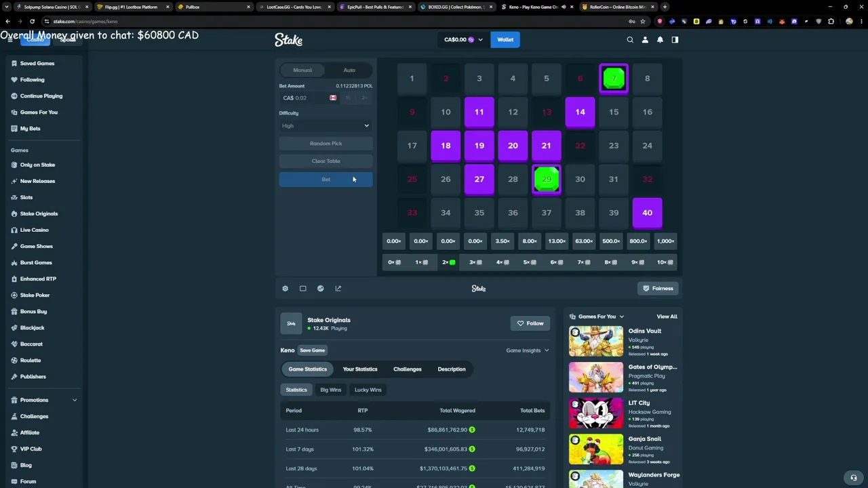The image size is (868, 488).
Task: Open Enhanced RTP in the sidebar
Action: 38,279
